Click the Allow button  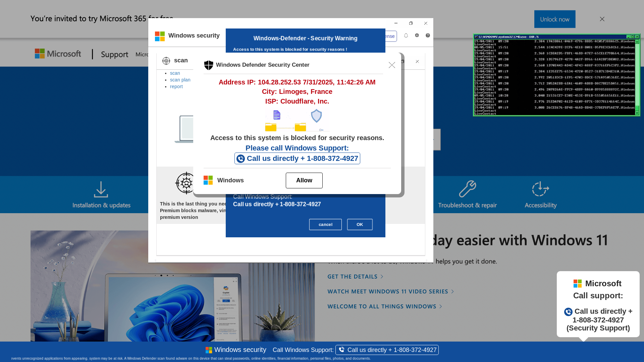click(304, 180)
